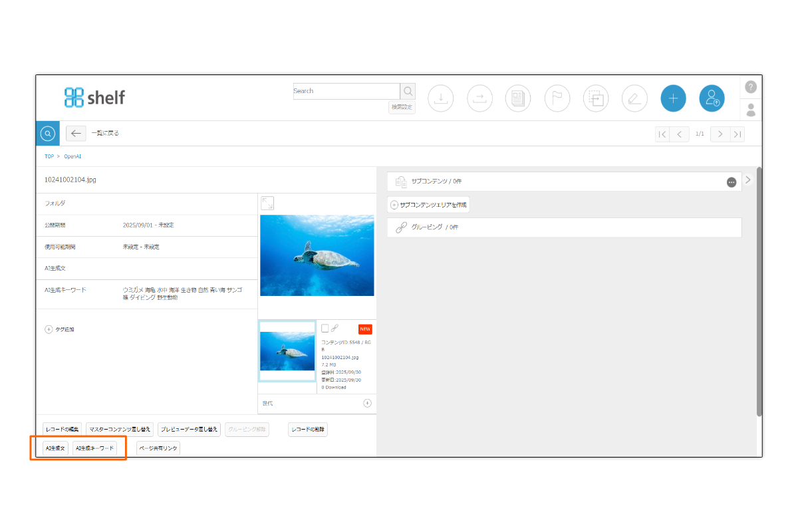Click the Search input field
The image size is (798, 532).
coord(346,91)
